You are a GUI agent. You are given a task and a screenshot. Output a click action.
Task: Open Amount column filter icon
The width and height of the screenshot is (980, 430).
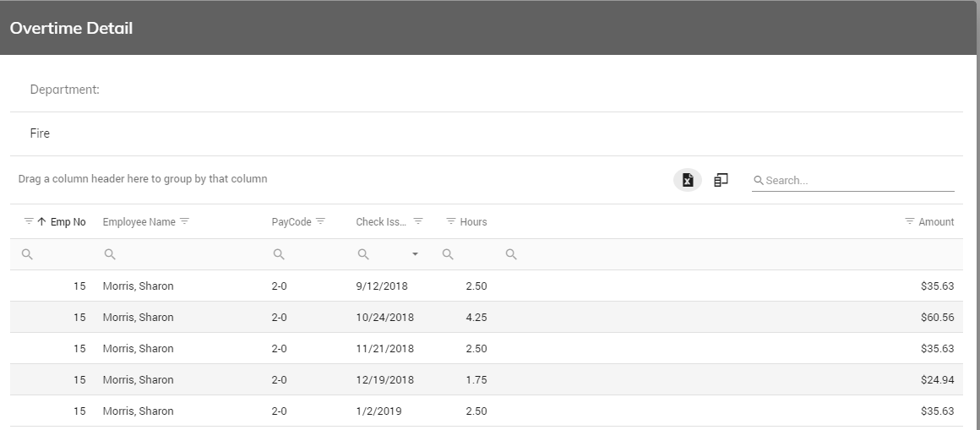click(910, 221)
